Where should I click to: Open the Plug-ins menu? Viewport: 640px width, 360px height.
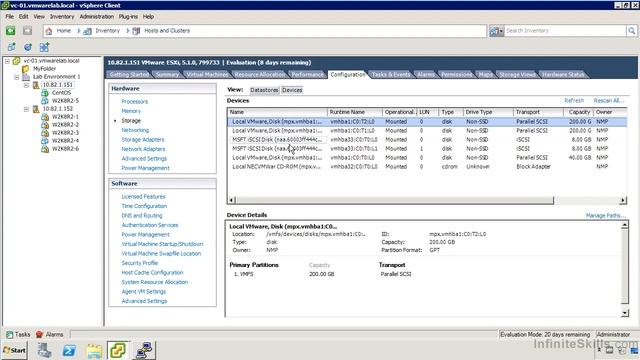point(128,17)
